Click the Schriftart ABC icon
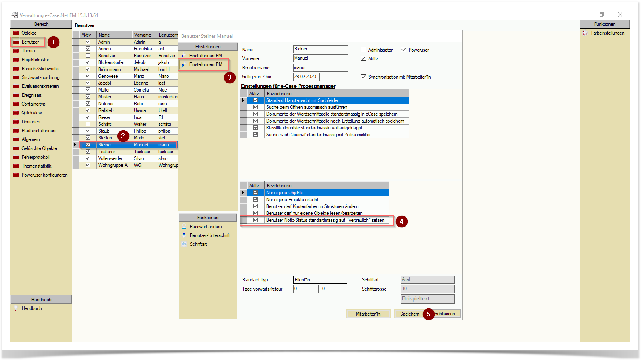 click(184, 244)
